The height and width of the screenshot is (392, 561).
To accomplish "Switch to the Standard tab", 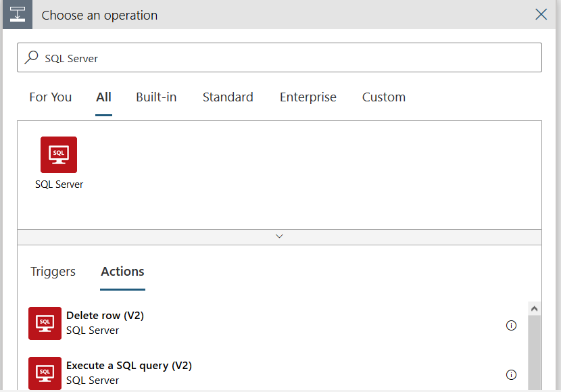I will [228, 97].
